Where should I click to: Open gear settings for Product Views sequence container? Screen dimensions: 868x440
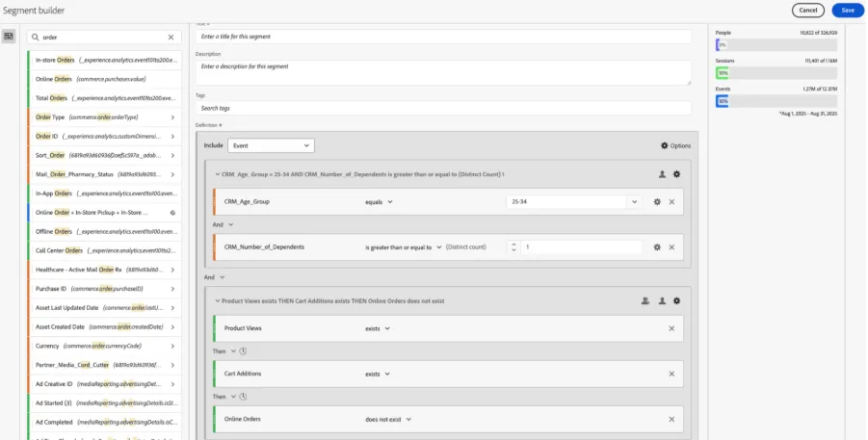click(676, 301)
